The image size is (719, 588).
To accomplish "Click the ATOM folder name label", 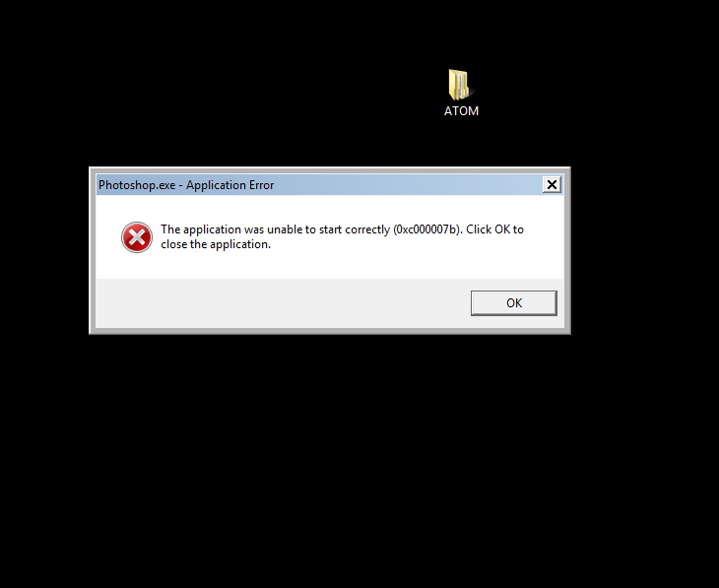I will click(461, 111).
